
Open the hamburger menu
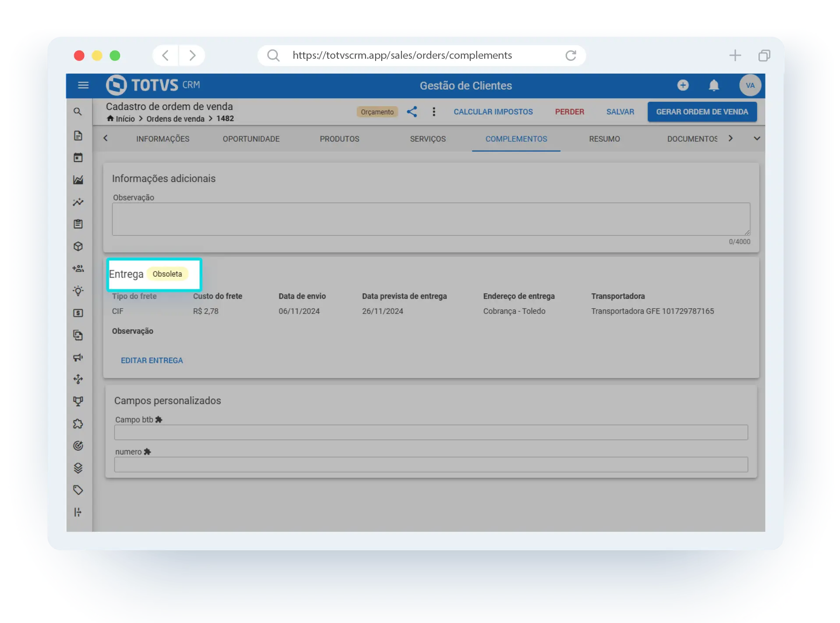tap(83, 85)
